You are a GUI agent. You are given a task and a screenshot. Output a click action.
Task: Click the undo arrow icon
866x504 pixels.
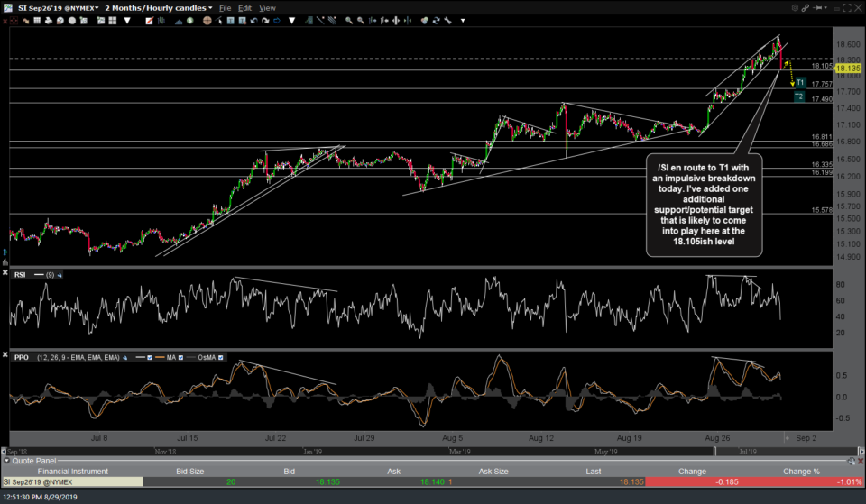pyautogui.click(x=254, y=21)
